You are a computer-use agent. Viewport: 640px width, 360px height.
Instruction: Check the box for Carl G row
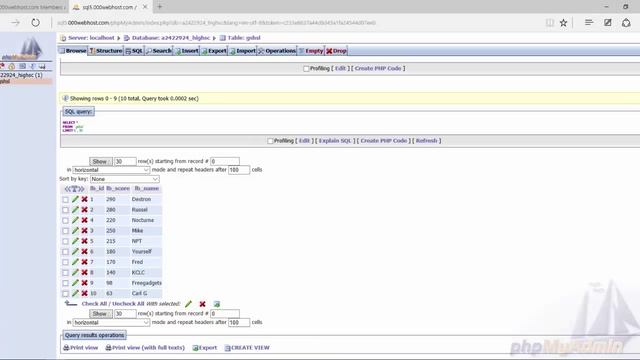click(65, 293)
